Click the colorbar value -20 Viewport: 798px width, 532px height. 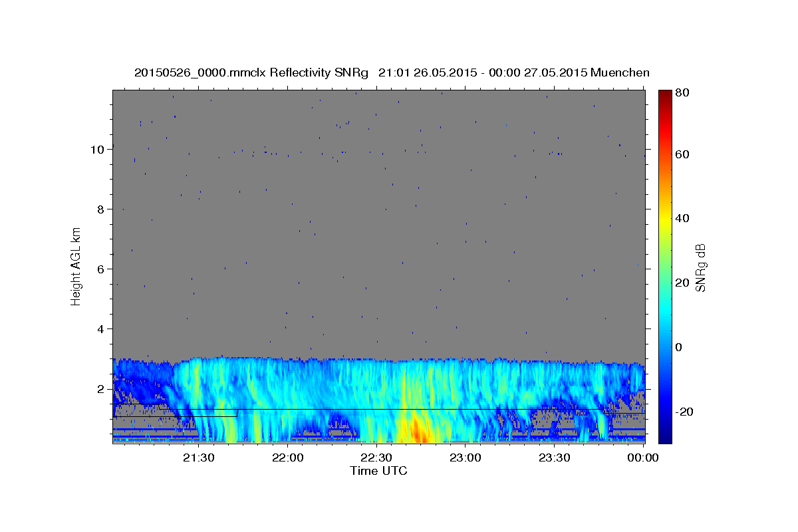[684, 412]
